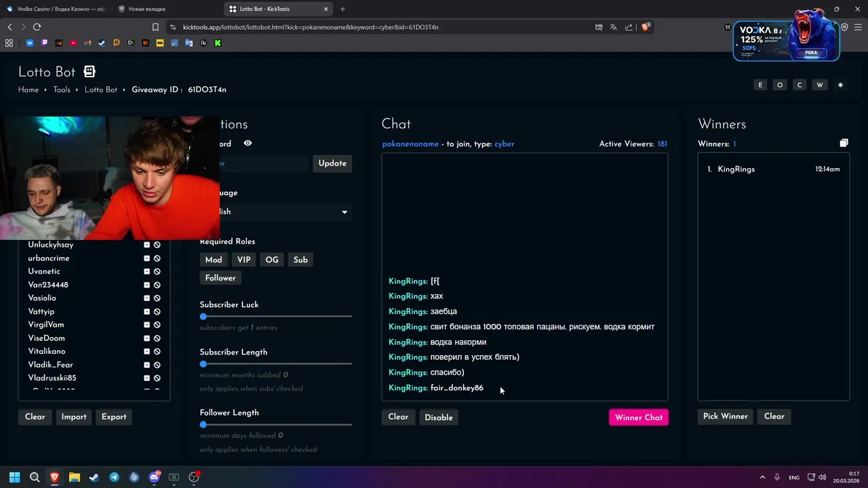The width and height of the screenshot is (868, 488).
Task: Toggle the Sub required role
Action: pos(300,260)
